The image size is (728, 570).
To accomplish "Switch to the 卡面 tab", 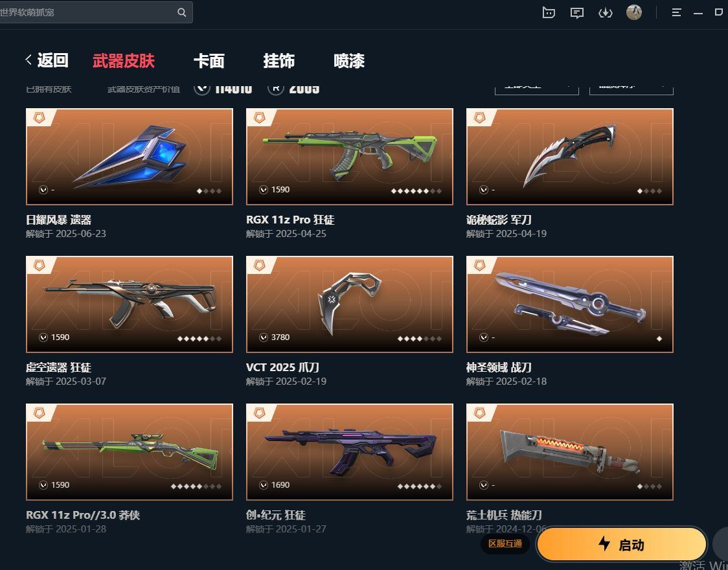I will pos(209,61).
